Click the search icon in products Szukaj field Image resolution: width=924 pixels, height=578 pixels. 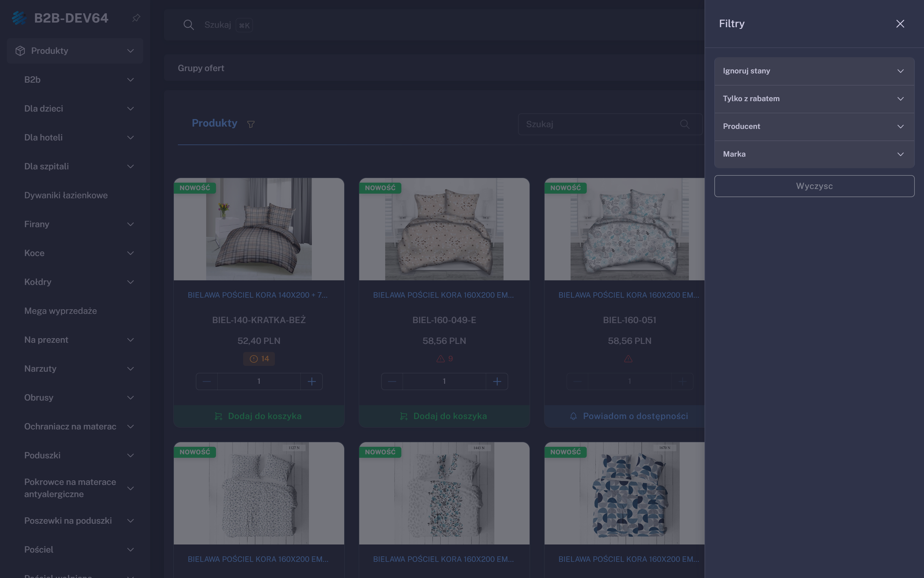click(685, 124)
